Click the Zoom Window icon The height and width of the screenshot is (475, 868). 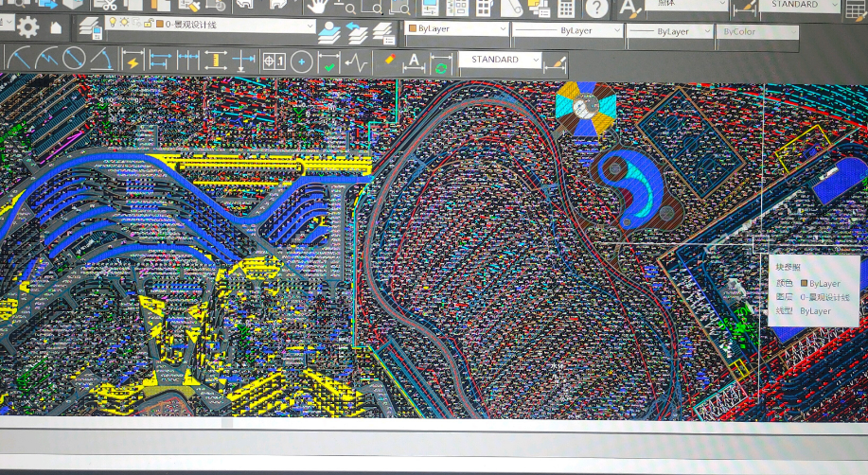point(372,8)
